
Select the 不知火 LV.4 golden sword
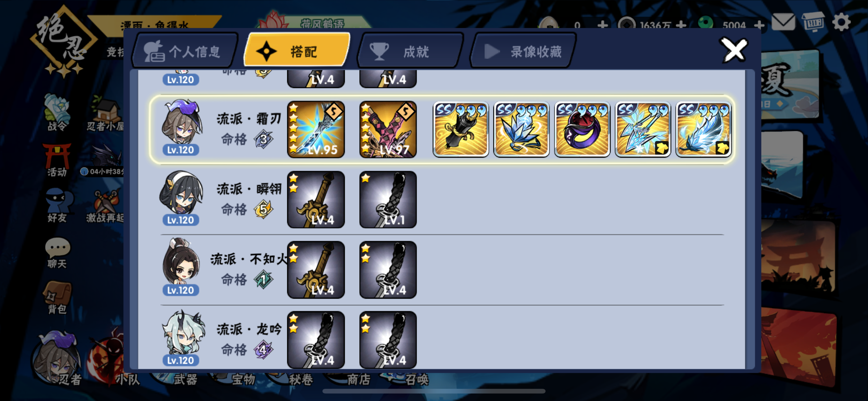[316, 269]
